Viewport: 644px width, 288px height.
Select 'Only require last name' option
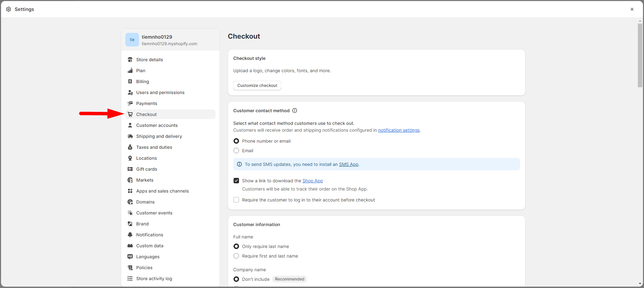pos(236,246)
